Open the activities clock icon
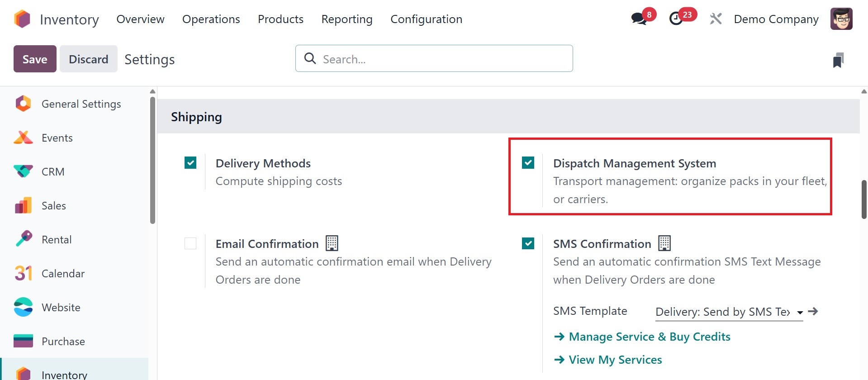Screen dimensions: 868x380 click(676, 19)
